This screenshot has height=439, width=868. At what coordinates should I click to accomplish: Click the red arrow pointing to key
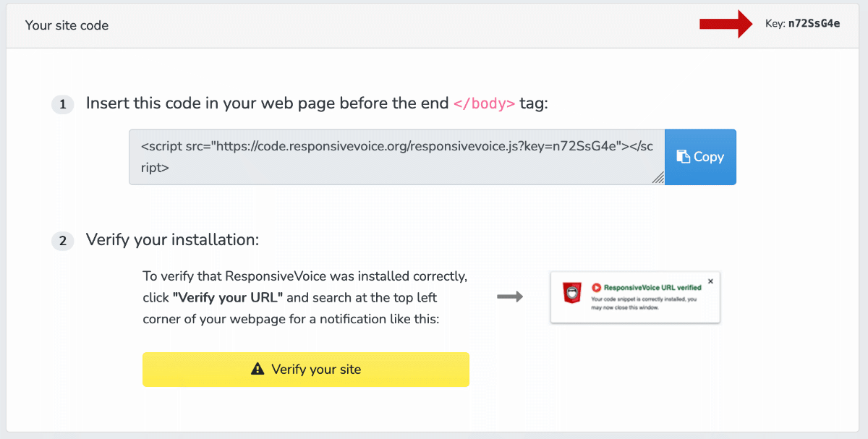(x=727, y=24)
